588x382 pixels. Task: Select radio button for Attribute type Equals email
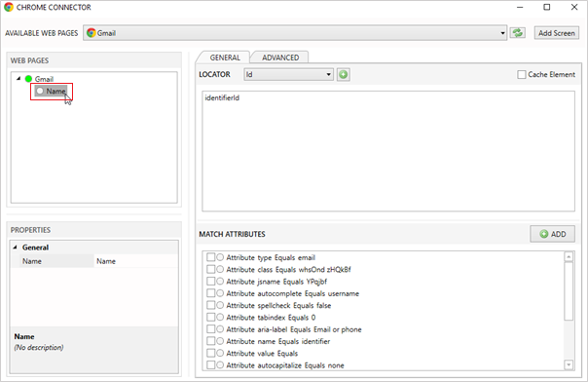pyautogui.click(x=220, y=257)
